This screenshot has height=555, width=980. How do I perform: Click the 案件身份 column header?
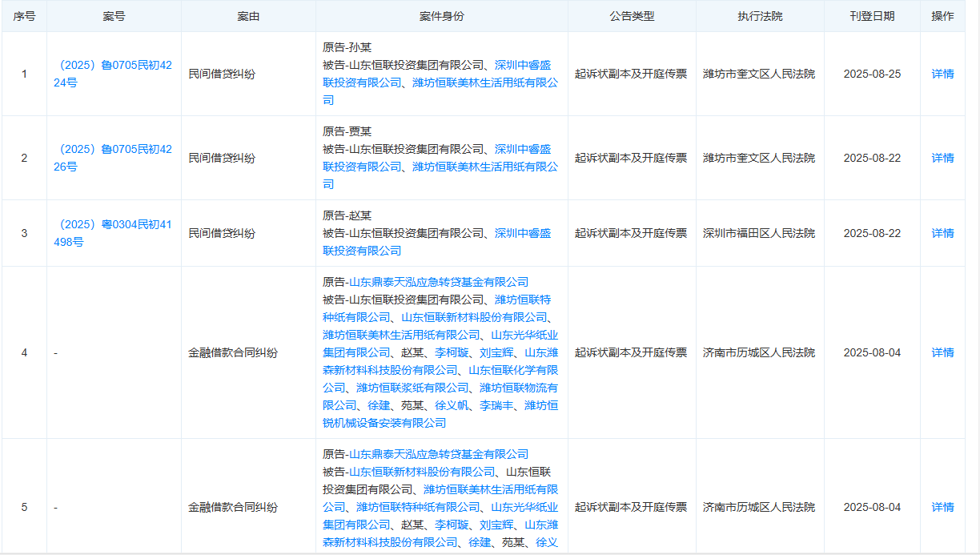tap(442, 16)
